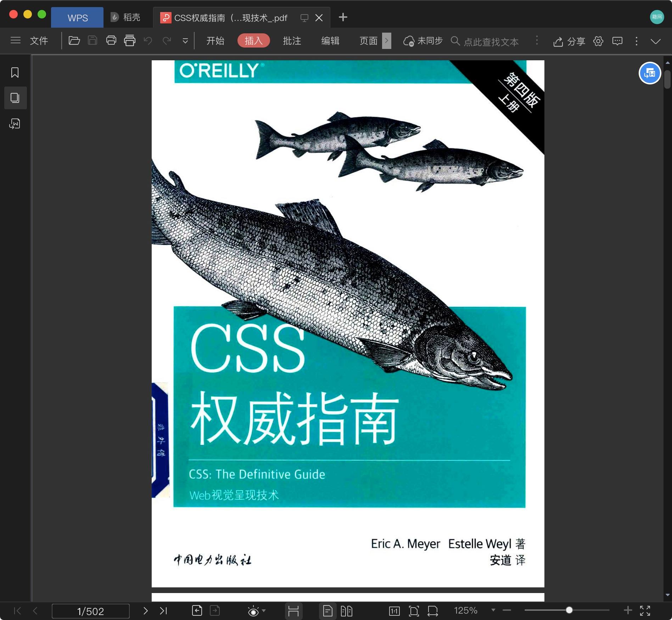Click the second printer (print preview) icon

point(130,40)
